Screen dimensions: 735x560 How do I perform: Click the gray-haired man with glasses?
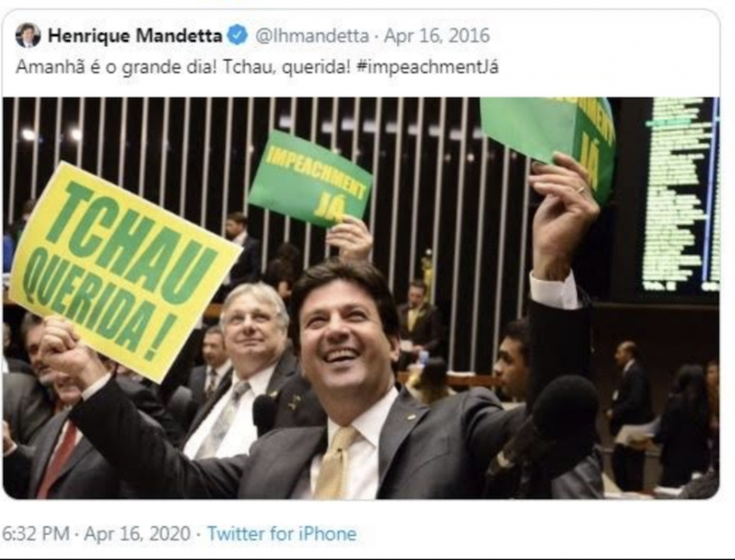click(256, 321)
